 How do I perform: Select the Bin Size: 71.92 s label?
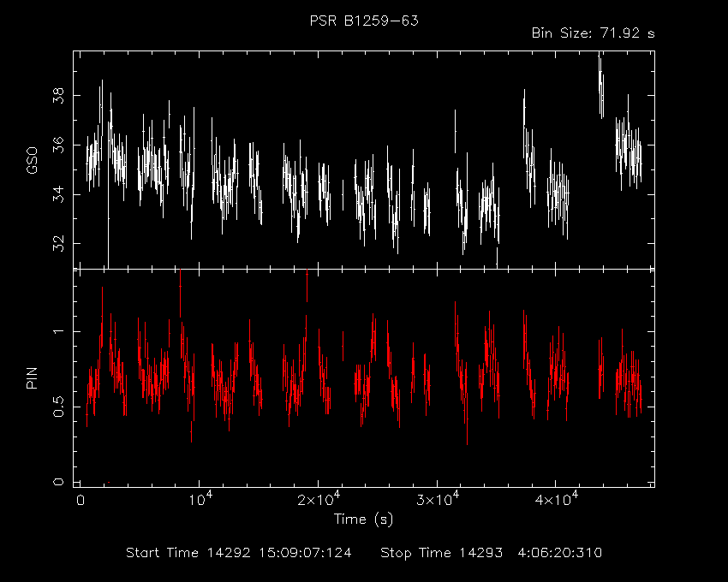point(593,33)
